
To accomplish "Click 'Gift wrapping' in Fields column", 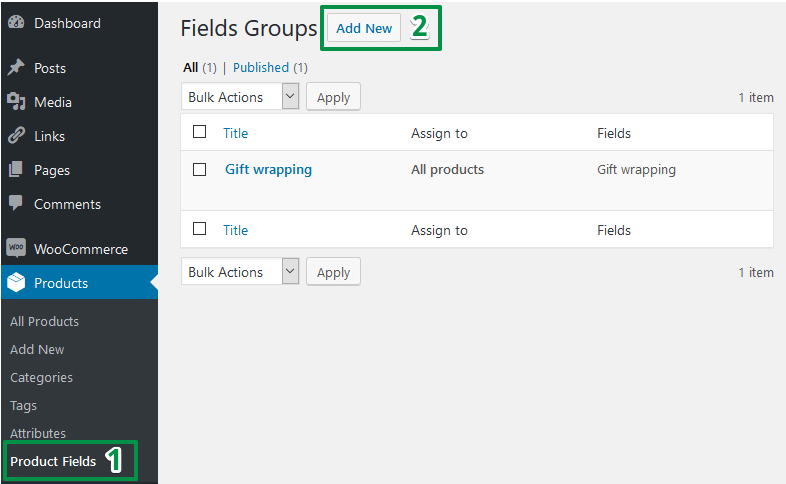I will (x=636, y=169).
